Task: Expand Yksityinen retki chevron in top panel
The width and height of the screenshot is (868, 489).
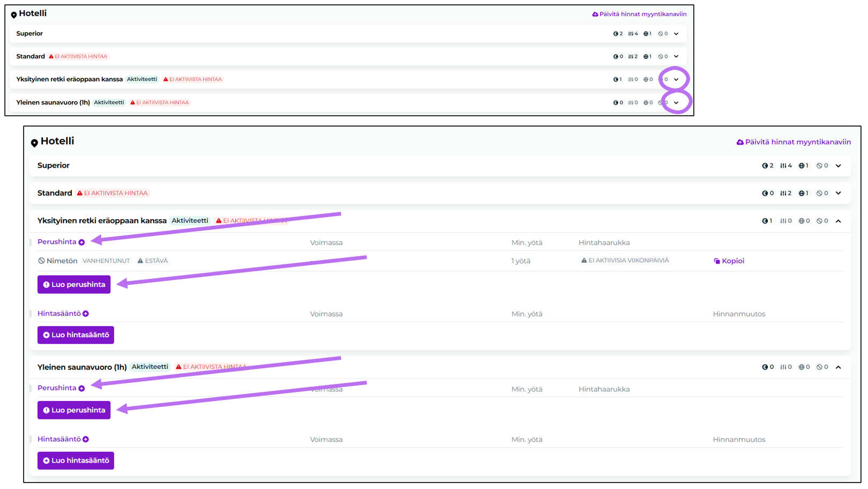Action: point(676,79)
